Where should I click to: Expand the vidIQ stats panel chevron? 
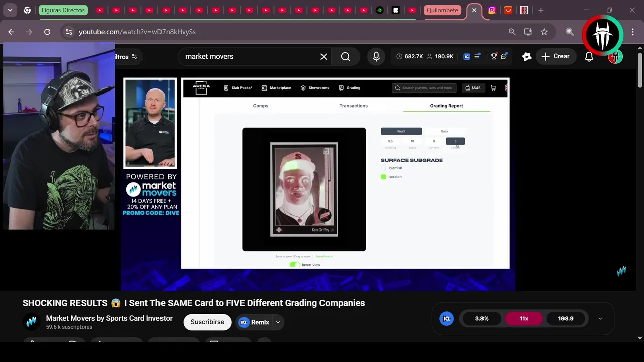point(600,319)
